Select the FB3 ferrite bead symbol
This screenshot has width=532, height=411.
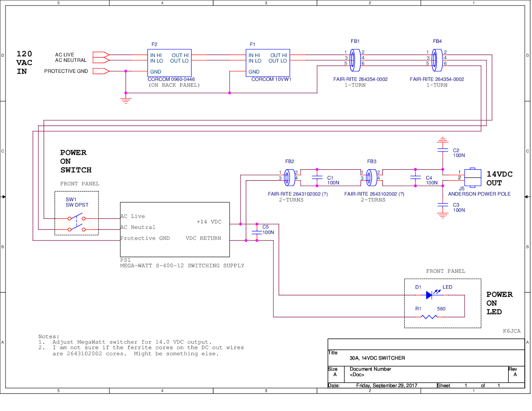(371, 178)
